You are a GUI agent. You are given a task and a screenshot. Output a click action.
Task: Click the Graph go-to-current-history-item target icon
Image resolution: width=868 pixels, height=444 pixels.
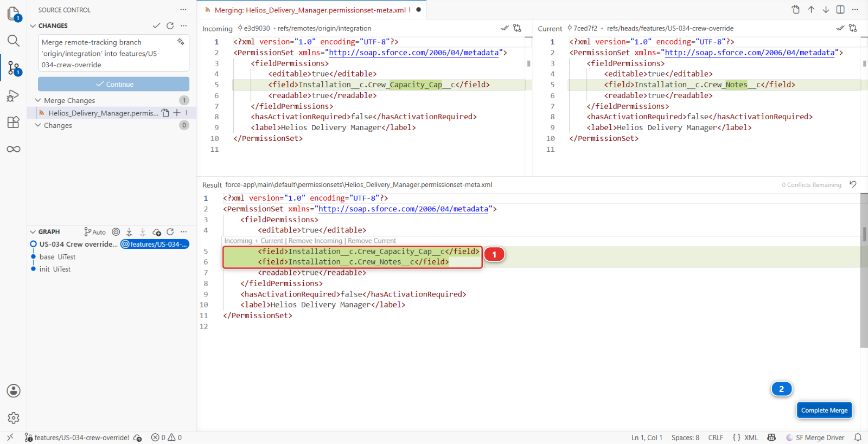point(116,231)
